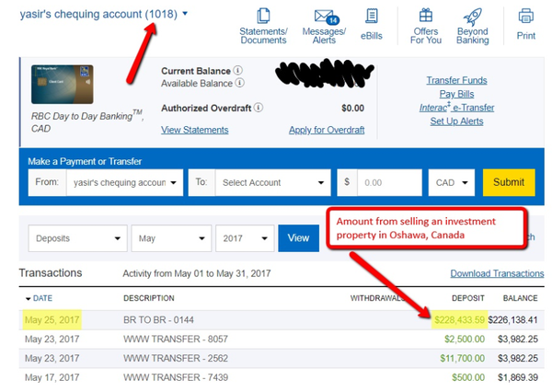Click the $0.00 Authorized Overdraft value
Screen dimensions: 552x392
(x=352, y=109)
